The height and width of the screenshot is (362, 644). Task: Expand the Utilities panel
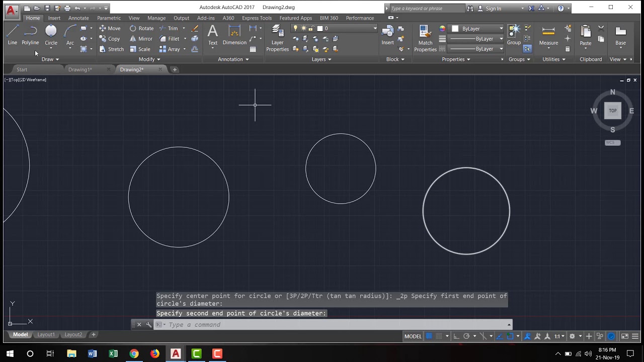pyautogui.click(x=553, y=59)
